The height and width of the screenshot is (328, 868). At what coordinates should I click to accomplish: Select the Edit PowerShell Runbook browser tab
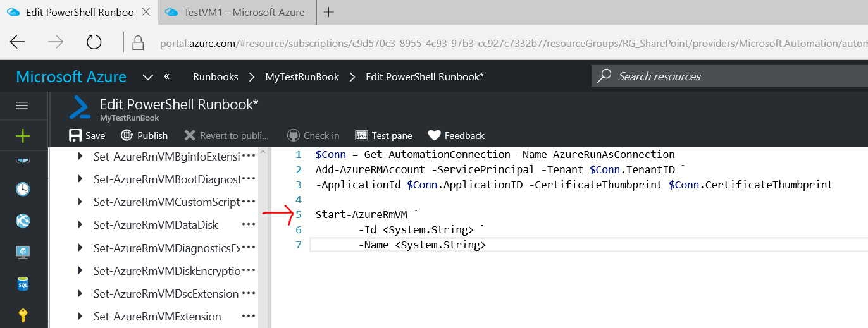tap(79, 12)
